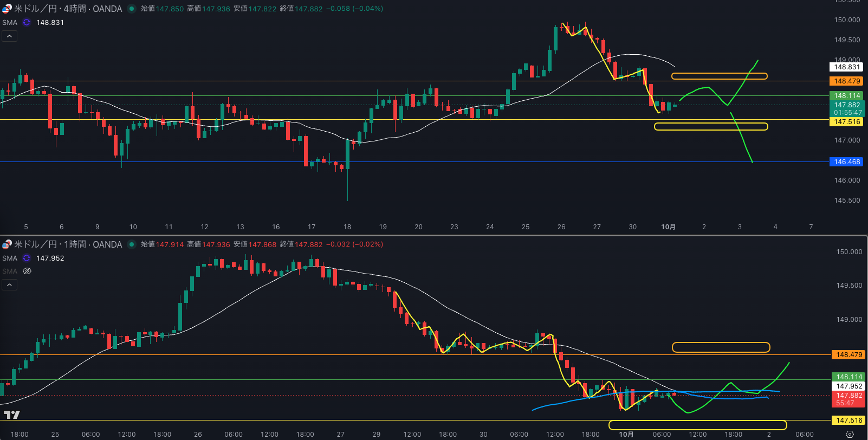Image resolution: width=868 pixels, height=440 pixels.
Task: Collapse indicator legend on the 1-hour chart
Action: (x=10, y=285)
